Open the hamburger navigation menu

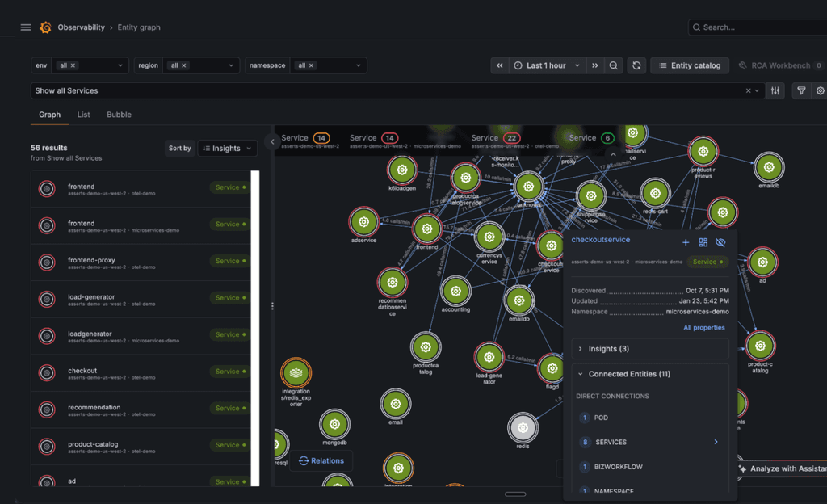(x=25, y=27)
